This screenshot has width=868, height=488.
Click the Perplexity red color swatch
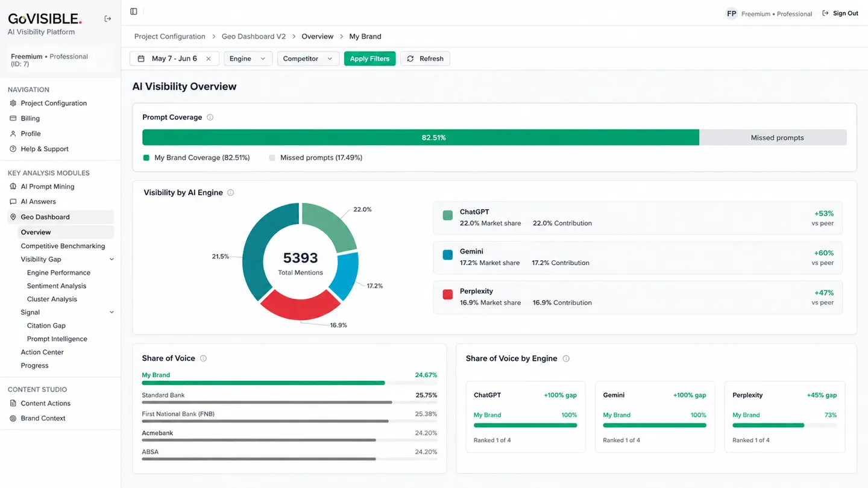pyautogui.click(x=447, y=295)
